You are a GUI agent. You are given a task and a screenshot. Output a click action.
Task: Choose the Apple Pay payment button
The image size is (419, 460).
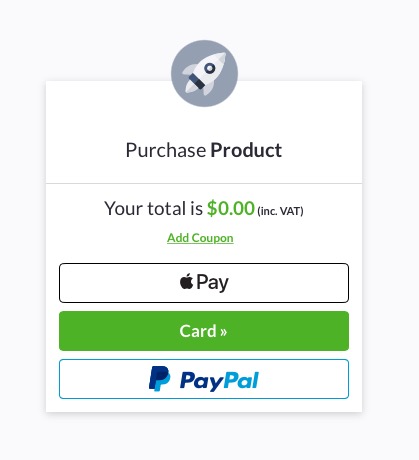click(x=204, y=283)
